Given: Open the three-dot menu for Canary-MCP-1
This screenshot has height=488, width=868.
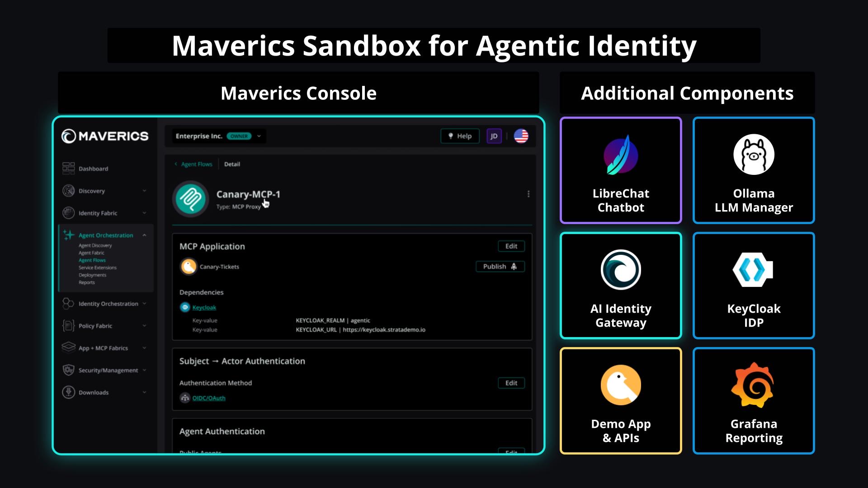Looking at the screenshot, I should [529, 193].
